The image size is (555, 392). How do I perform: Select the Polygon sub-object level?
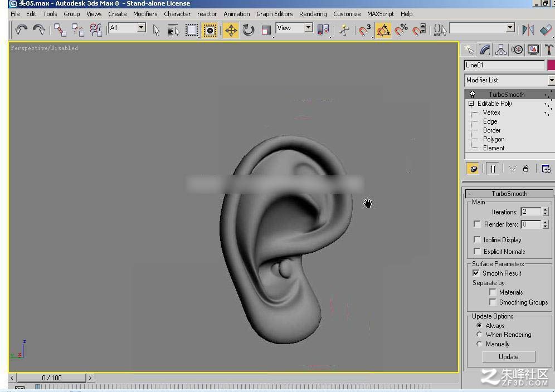click(494, 139)
